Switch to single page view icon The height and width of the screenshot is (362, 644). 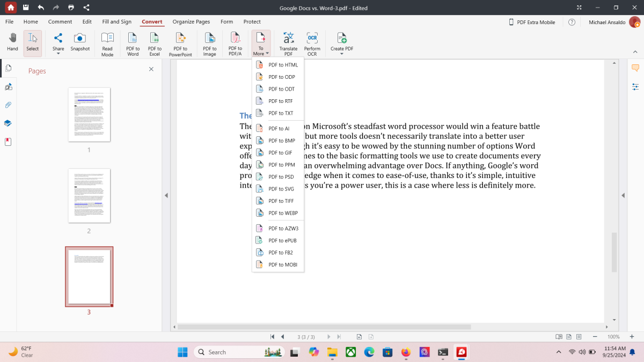(x=569, y=337)
